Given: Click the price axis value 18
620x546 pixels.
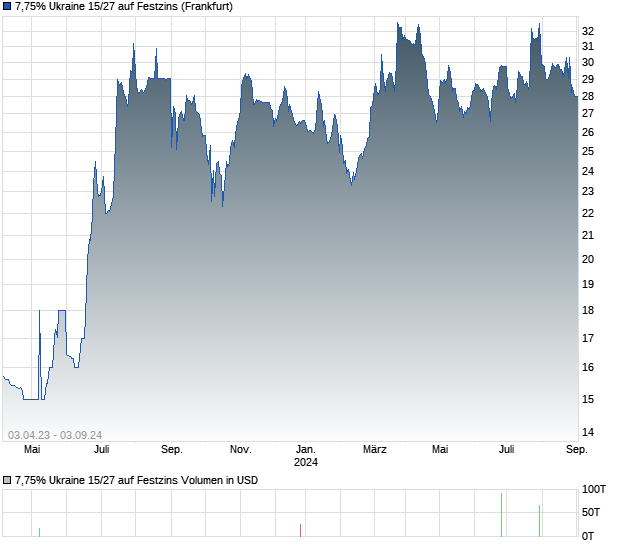Looking at the screenshot, I should 588,310.
